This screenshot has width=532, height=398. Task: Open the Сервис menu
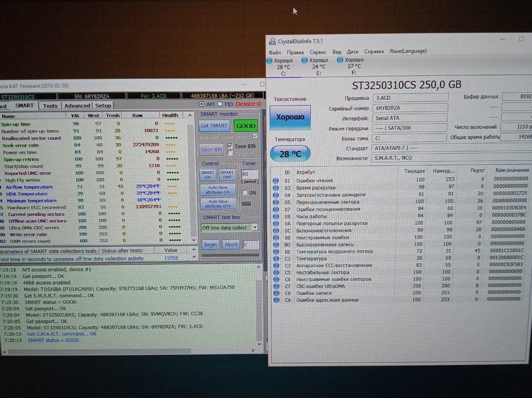(x=318, y=52)
